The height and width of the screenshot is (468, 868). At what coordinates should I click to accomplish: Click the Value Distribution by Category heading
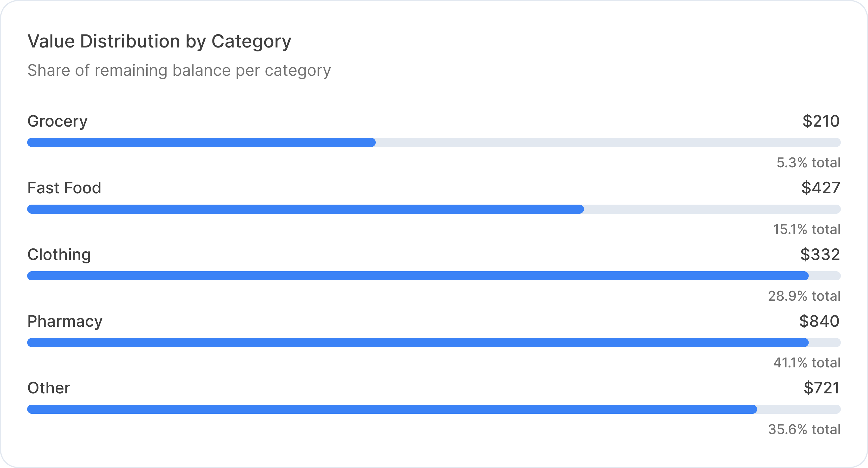(159, 42)
